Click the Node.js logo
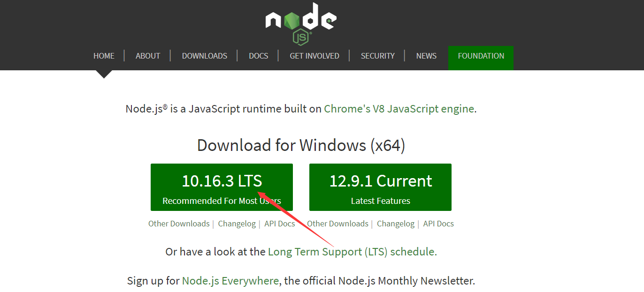The image size is (644, 292). pyautogui.click(x=301, y=24)
